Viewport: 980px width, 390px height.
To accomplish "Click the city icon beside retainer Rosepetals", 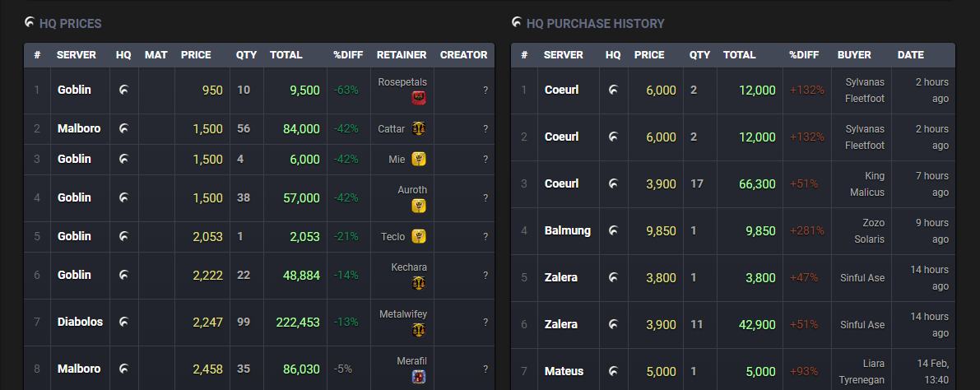I will (418, 98).
